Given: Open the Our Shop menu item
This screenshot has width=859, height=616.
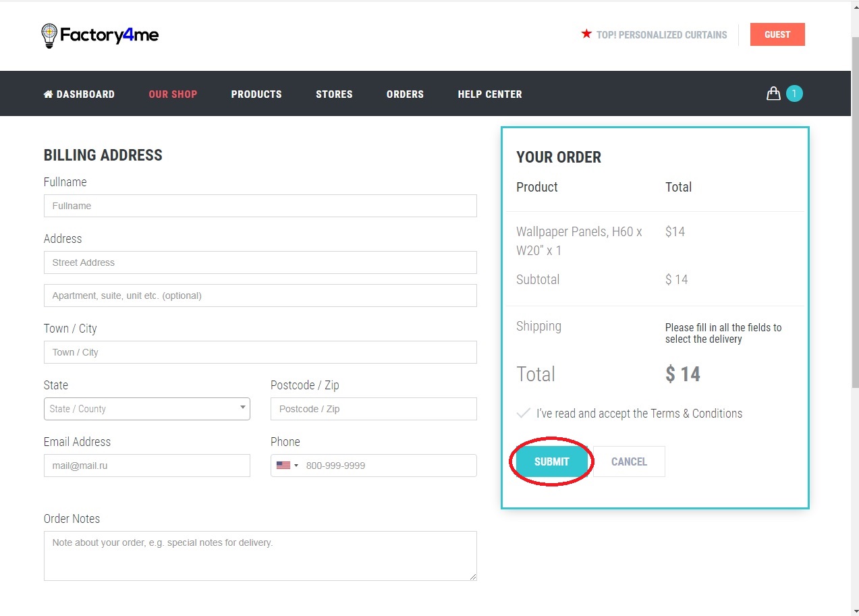Looking at the screenshot, I should click(173, 94).
